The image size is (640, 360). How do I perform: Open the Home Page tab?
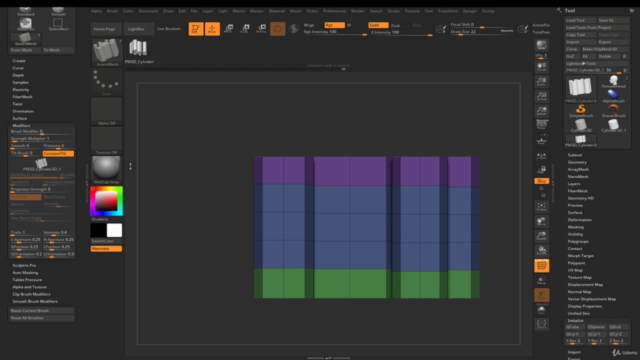(x=105, y=29)
